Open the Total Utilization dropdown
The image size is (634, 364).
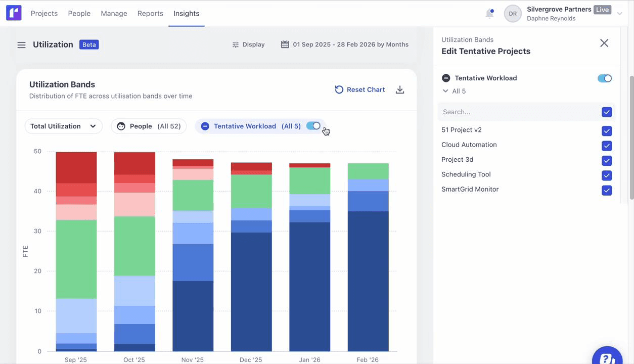pos(64,126)
